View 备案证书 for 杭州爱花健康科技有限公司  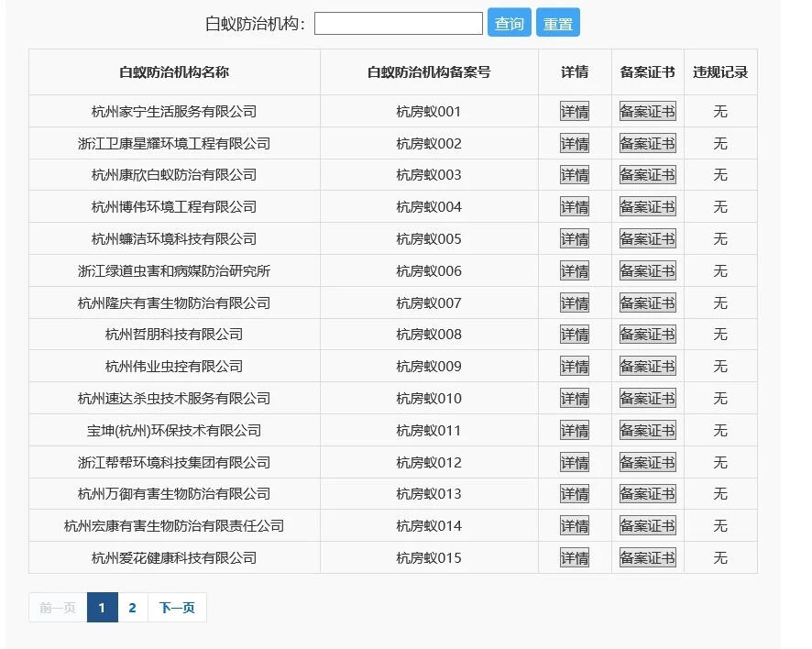point(647,558)
